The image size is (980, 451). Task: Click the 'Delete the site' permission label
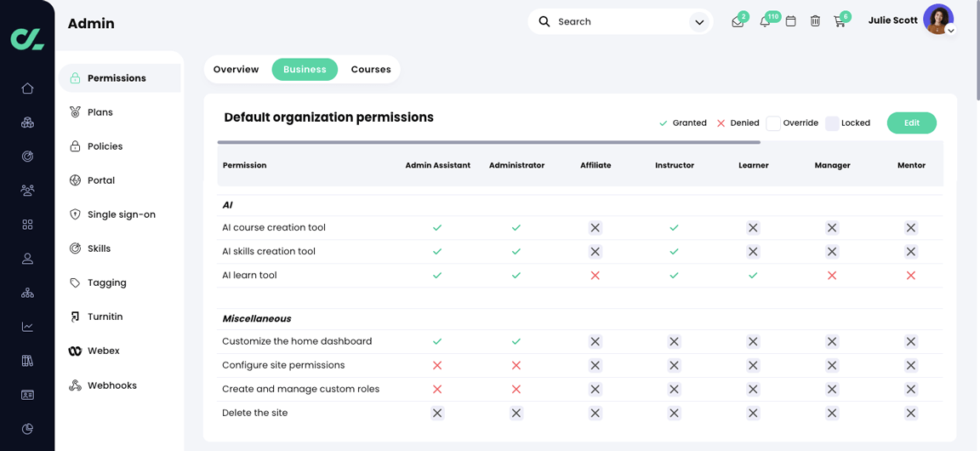(x=255, y=413)
